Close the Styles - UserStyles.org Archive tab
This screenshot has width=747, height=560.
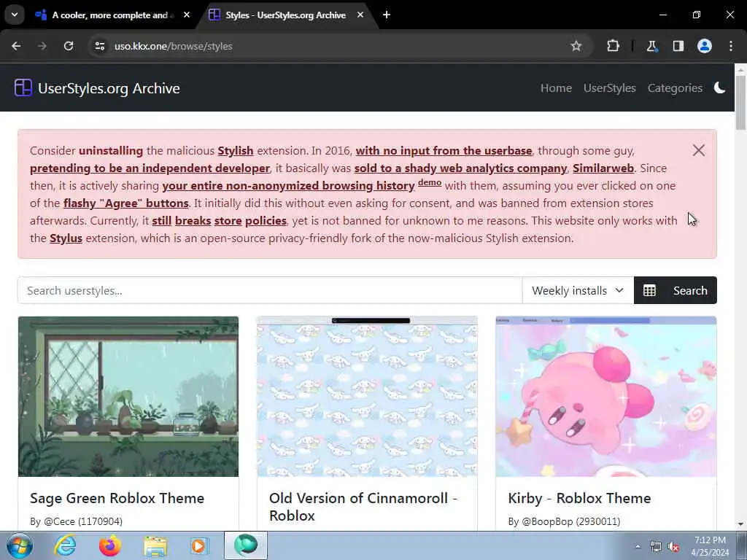coord(360,15)
